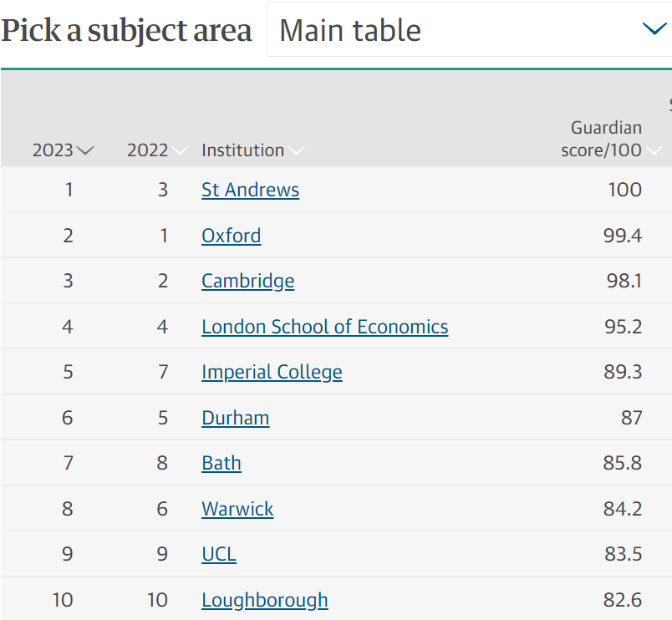Open the St Andrews link

coord(250,190)
